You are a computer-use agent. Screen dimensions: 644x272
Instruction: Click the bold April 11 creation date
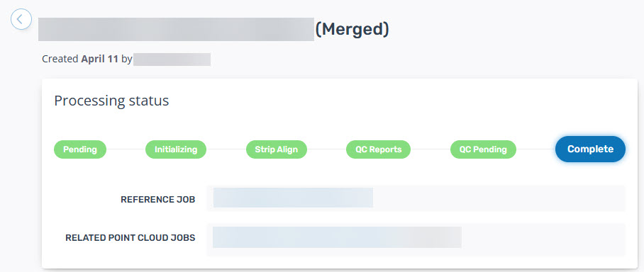[100, 59]
